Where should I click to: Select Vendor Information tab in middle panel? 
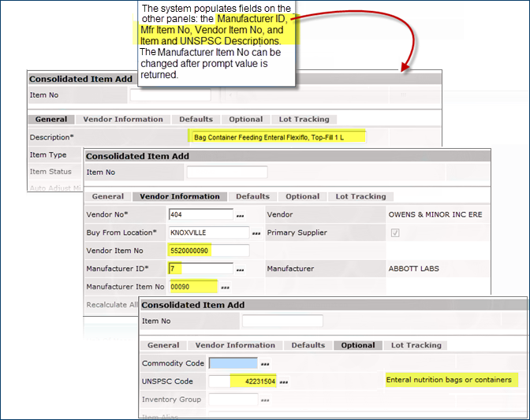[180, 196]
